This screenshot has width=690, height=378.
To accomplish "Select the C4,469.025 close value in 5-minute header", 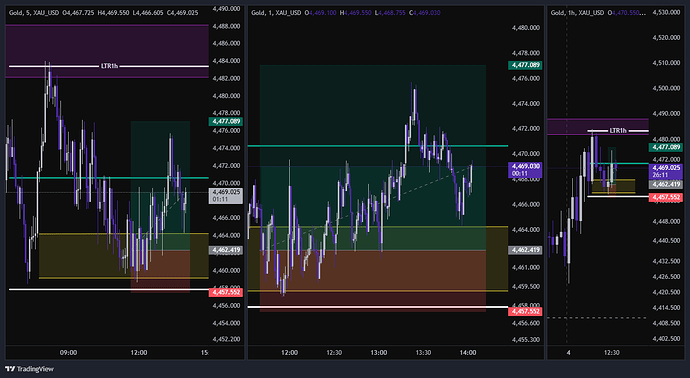I will 183,13.
